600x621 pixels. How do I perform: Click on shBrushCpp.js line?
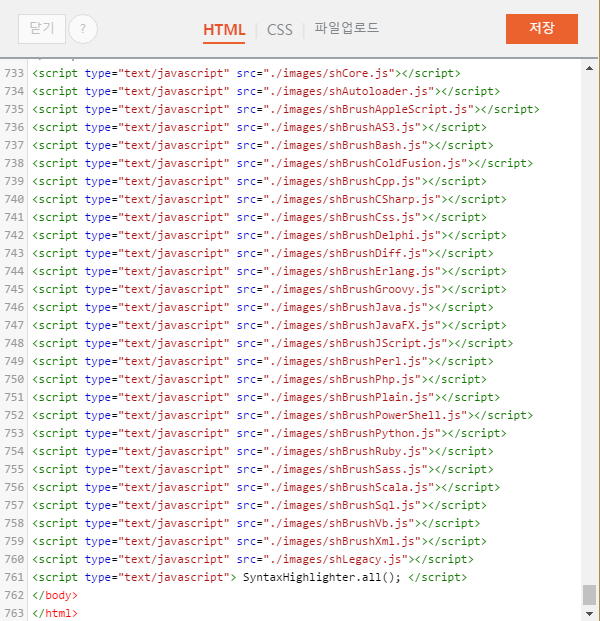tap(259, 181)
